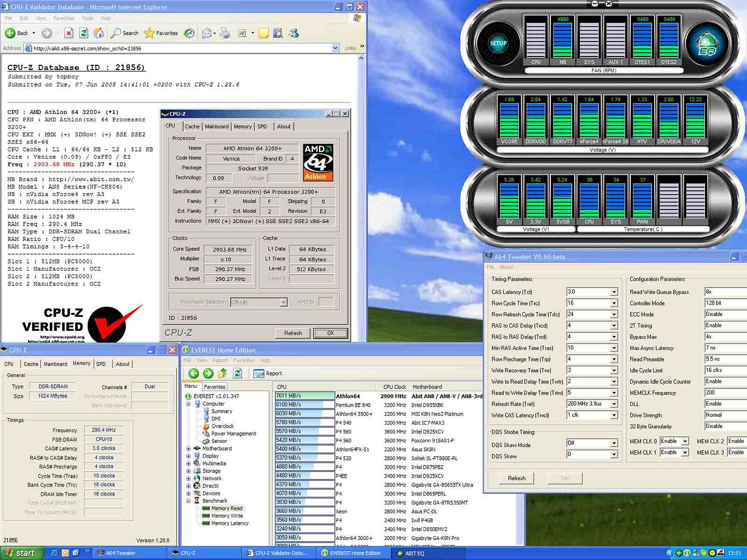Expand the Motherboard node in EVEREST tree
The width and height of the screenshot is (747, 560).
click(x=188, y=449)
